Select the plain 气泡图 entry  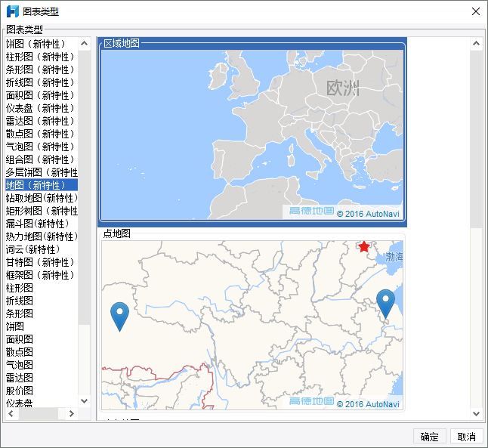pyautogui.click(x=42, y=365)
